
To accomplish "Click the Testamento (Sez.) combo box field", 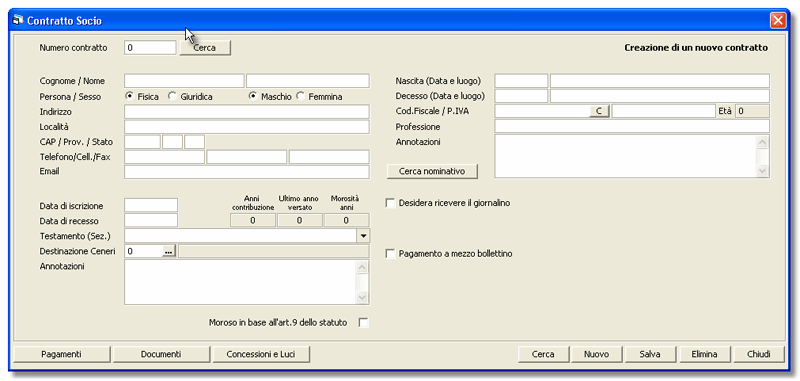I will click(241, 236).
